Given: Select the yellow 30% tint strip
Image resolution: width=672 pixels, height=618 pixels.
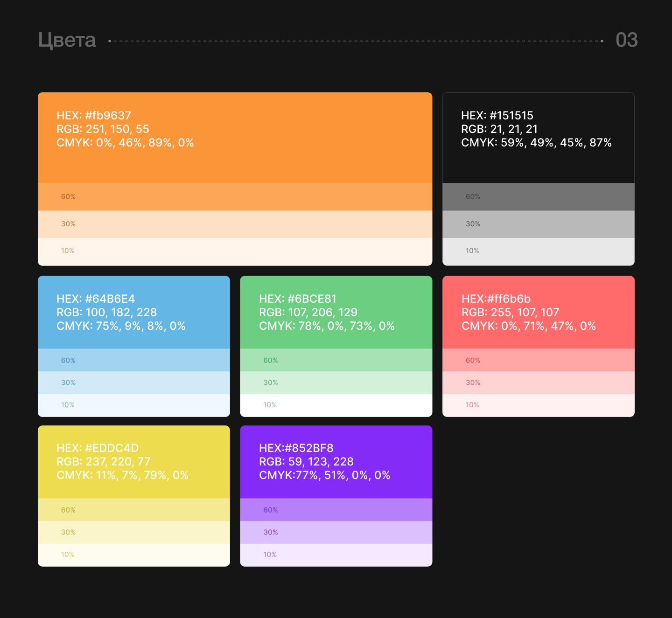Looking at the screenshot, I should tap(133, 532).
